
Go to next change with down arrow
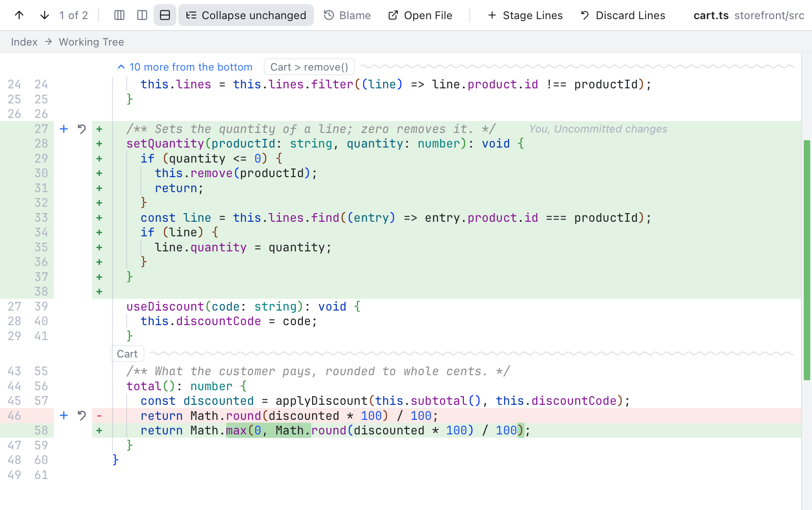44,15
